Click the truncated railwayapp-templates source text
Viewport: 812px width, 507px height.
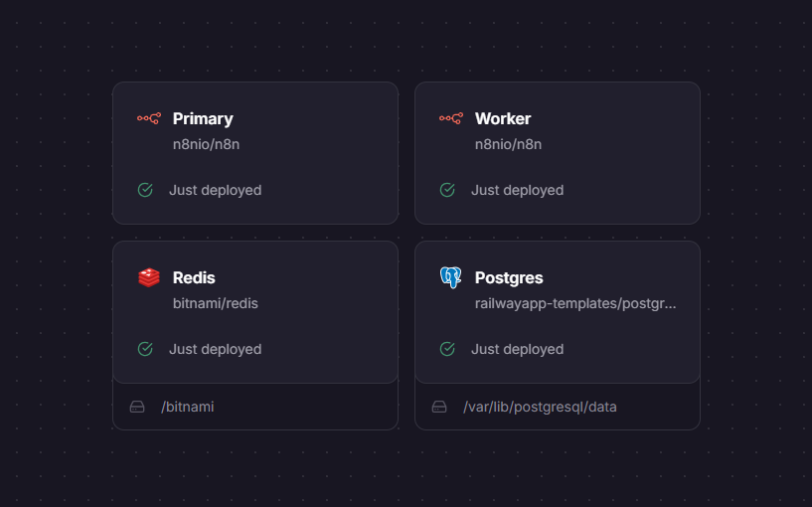coord(575,303)
